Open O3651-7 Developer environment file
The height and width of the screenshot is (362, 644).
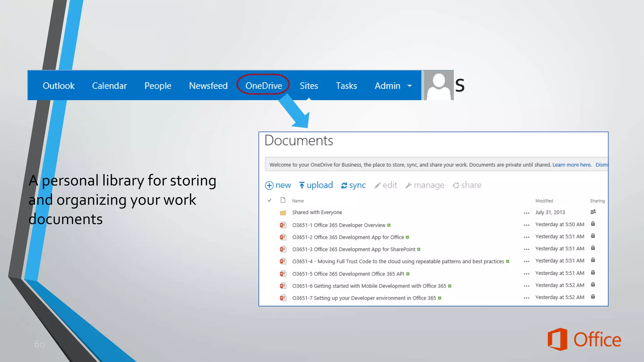(x=364, y=298)
